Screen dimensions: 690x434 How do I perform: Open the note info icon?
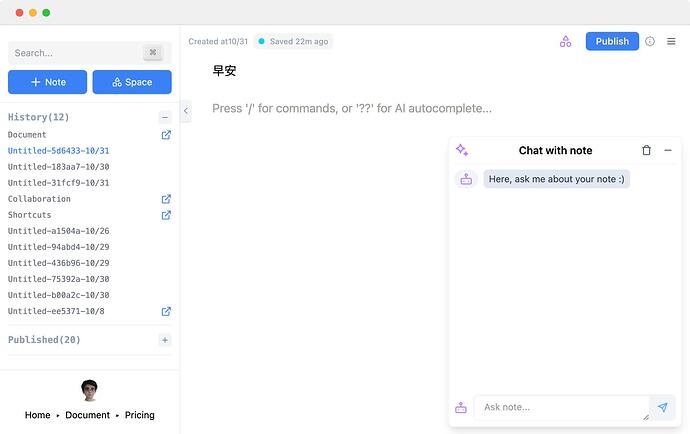[x=650, y=42]
